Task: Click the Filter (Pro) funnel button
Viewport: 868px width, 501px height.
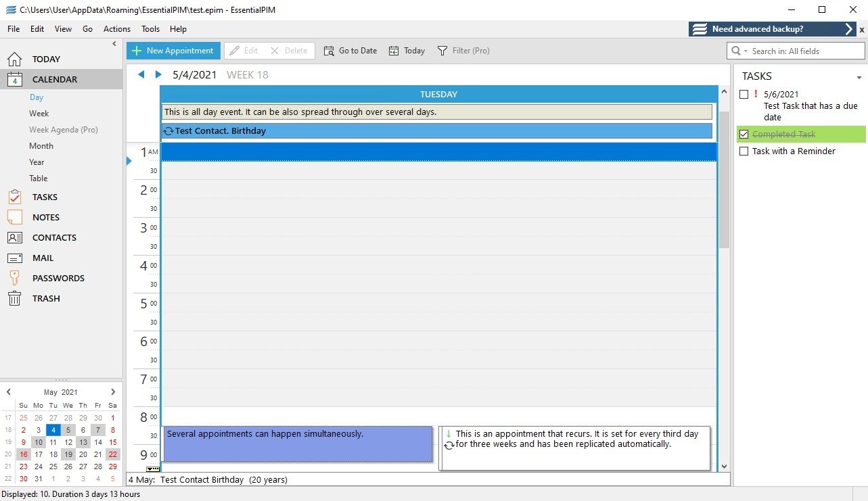Action: [x=463, y=51]
